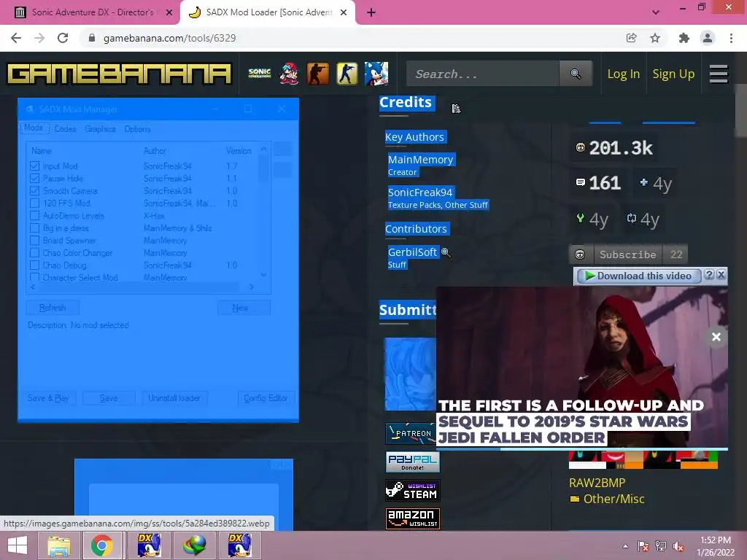747x560 pixels.
Task: Click the page vertical scrollbar
Action: point(741,112)
